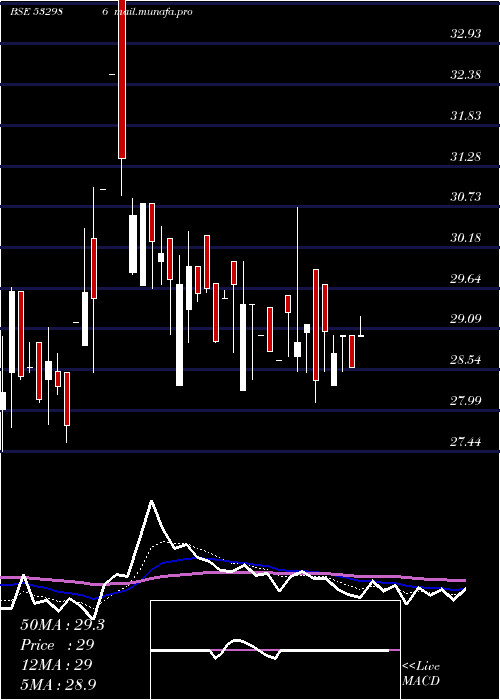
Task: Click the 29.64 price axis label
Action: click(x=466, y=279)
